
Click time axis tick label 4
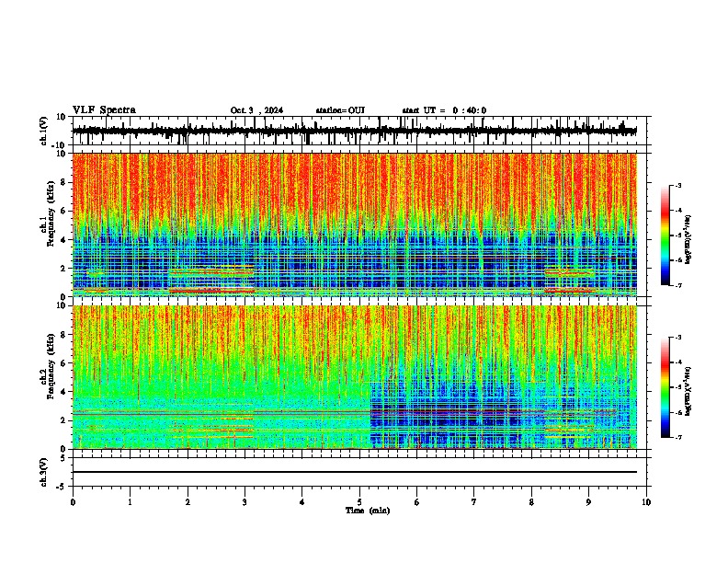click(302, 502)
